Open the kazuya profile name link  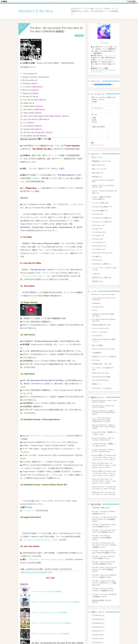[x=104, y=43]
